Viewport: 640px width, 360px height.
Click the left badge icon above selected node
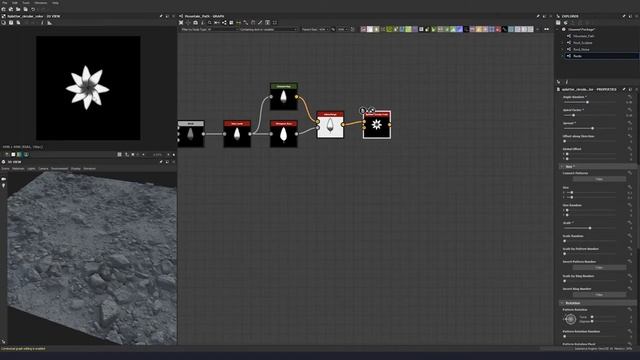[362, 111]
